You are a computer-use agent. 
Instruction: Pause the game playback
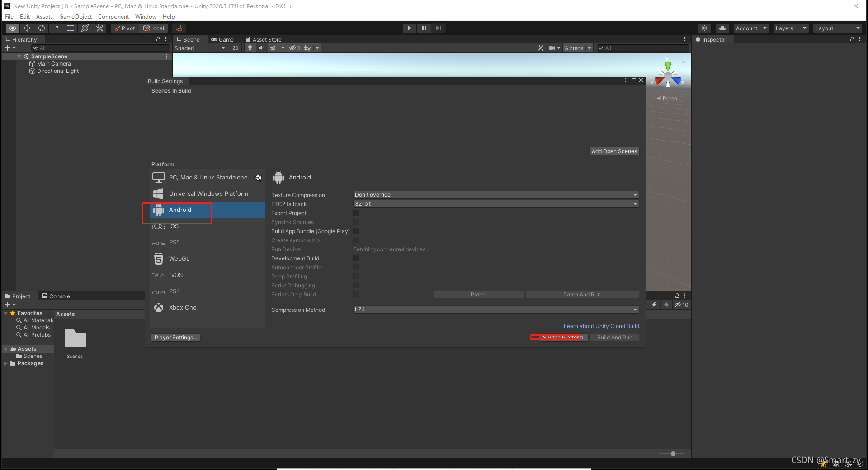pos(424,28)
